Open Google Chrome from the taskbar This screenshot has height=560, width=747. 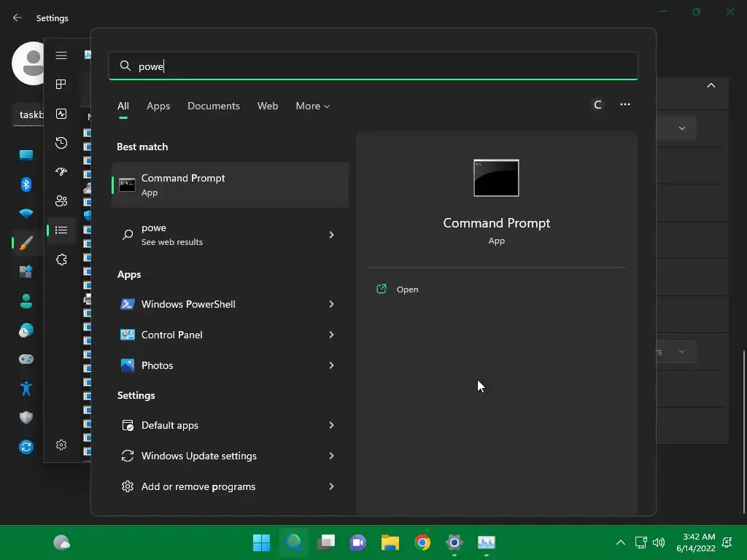[x=422, y=542]
